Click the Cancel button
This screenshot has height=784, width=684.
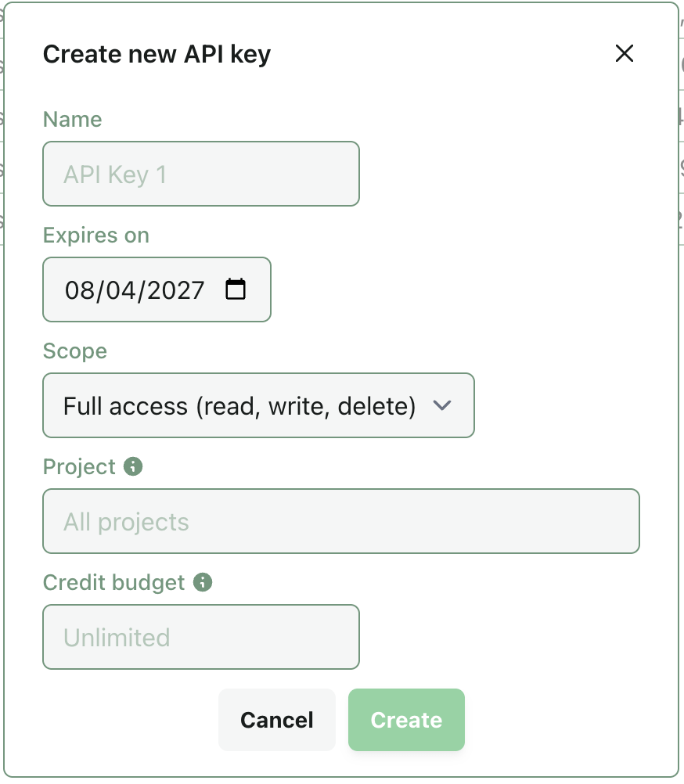277,720
